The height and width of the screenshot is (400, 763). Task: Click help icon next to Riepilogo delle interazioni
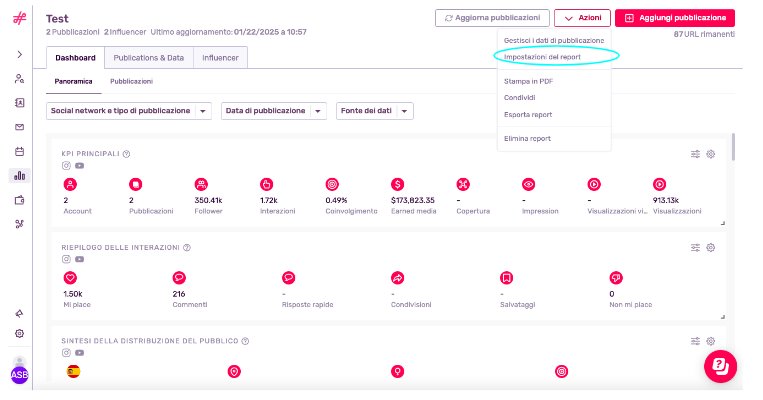point(187,247)
